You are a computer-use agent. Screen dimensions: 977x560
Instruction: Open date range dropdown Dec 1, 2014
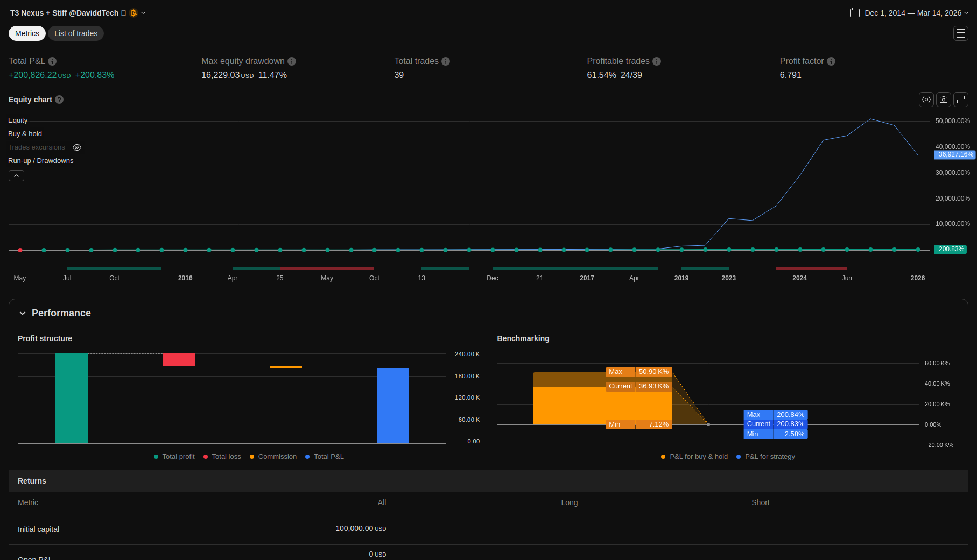[x=909, y=13]
